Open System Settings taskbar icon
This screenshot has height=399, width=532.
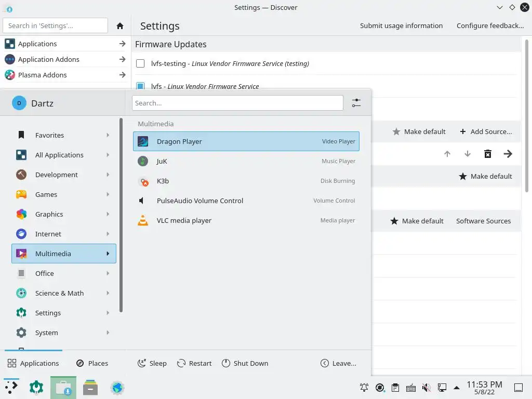point(36,388)
